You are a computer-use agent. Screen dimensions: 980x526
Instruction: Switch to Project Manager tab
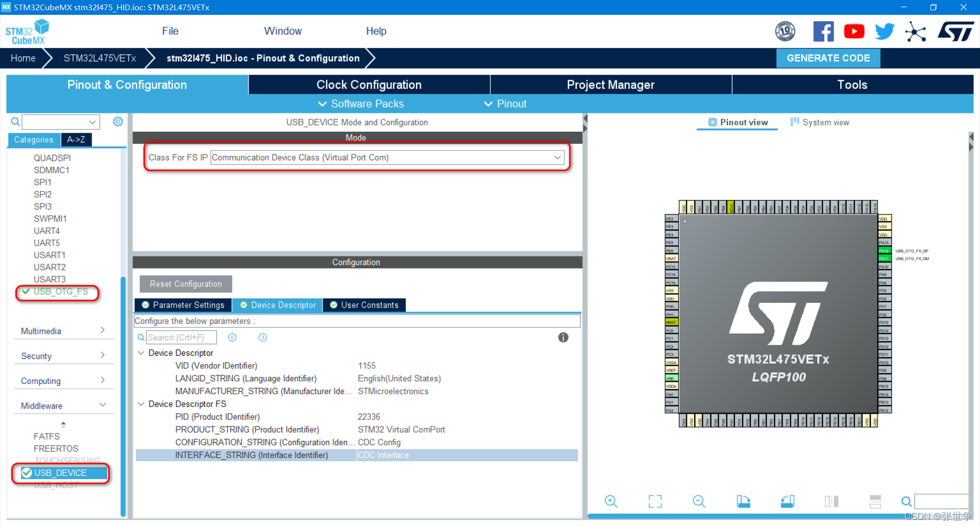(x=610, y=85)
